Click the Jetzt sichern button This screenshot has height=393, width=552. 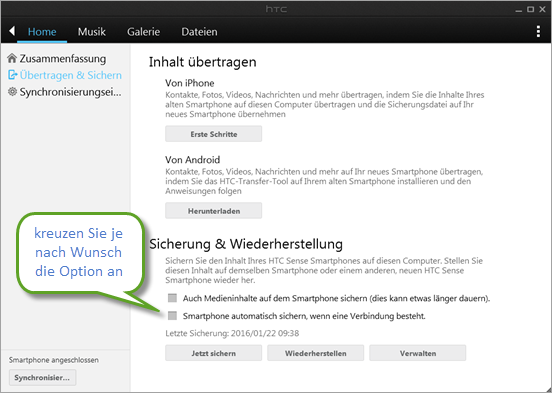click(213, 353)
